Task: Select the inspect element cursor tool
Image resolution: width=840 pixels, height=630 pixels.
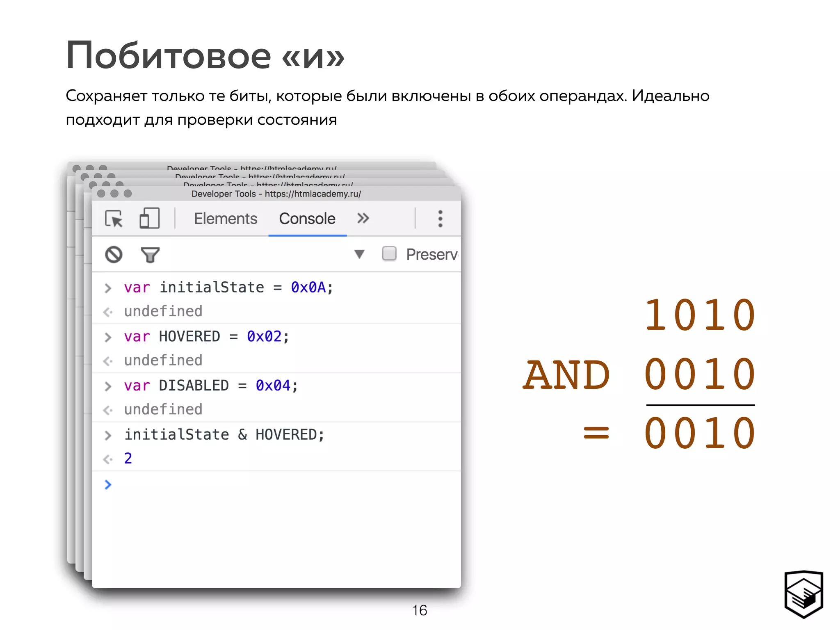Action: coord(114,219)
